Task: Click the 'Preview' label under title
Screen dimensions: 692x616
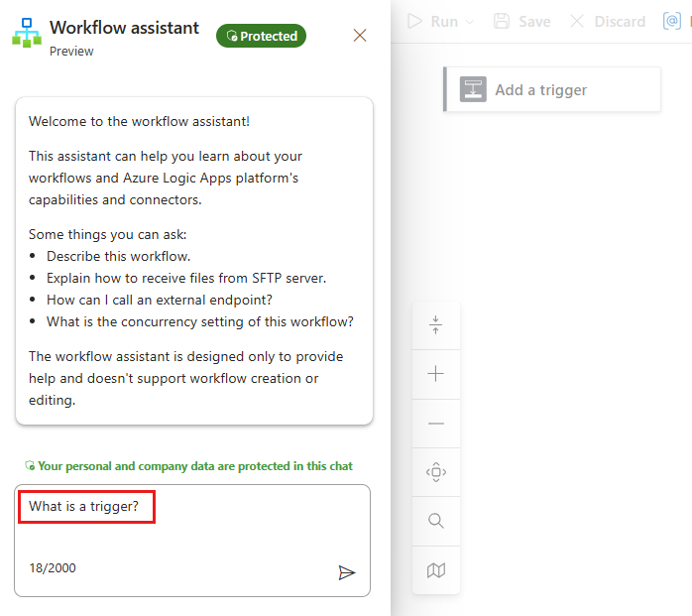Action: point(71,52)
